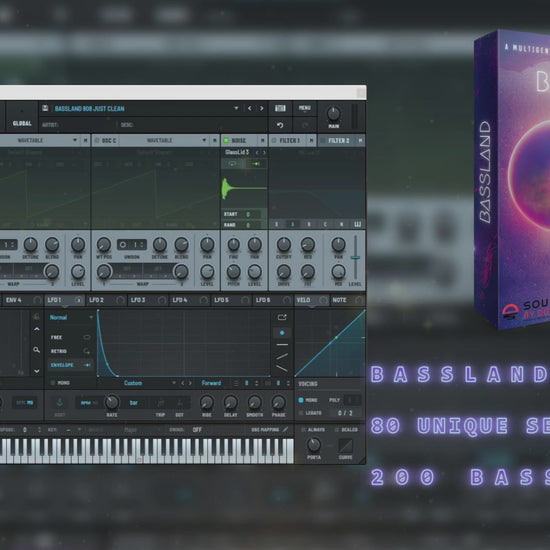Screen dimensions: 550x550
Task: Click the redo arrow icon
Action: [x=305, y=125]
